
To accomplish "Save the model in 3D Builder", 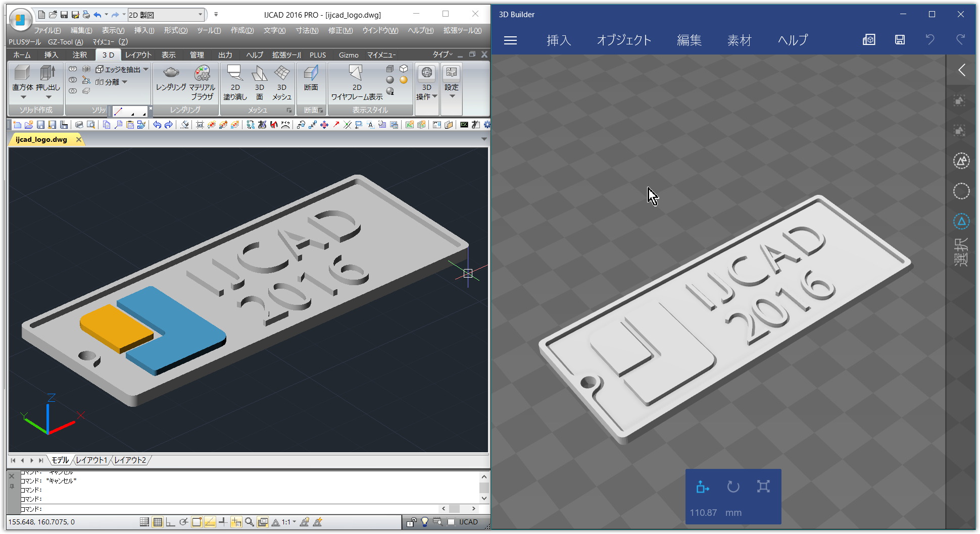I will [x=900, y=40].
